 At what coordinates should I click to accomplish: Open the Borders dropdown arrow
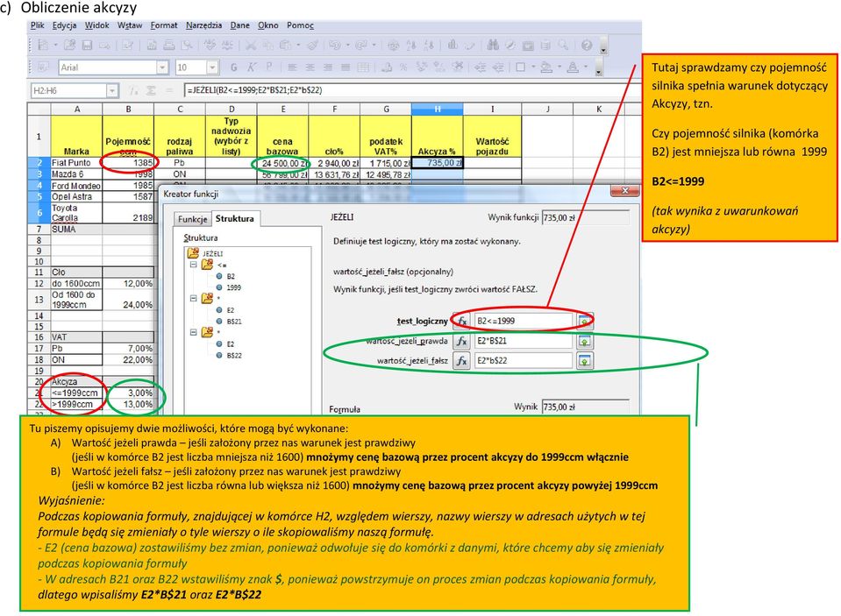534,67
